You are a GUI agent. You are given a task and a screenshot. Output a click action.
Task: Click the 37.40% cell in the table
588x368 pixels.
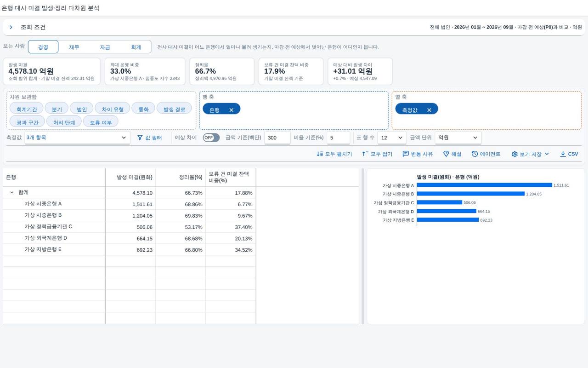click(231, 227)
